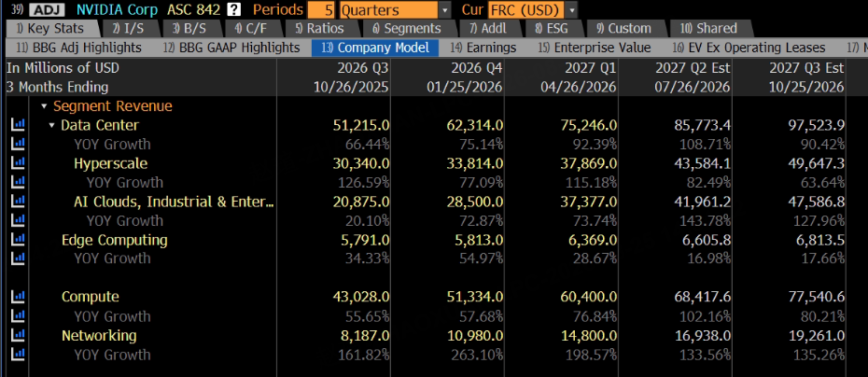Click chart icon beside Data Center YOY Growth 66.44%
This screenshot has width=868, height=377.
pyautogui.click(x=18, y=145)
